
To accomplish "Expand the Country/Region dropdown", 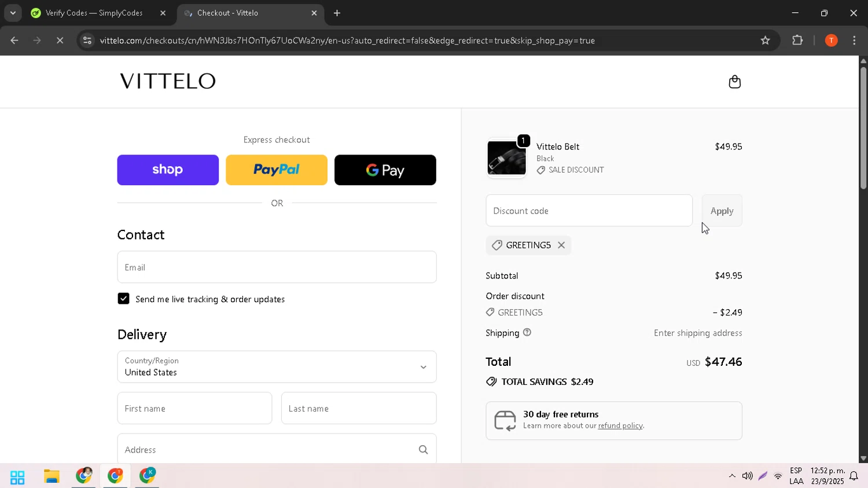I will [x=277, y=366].
